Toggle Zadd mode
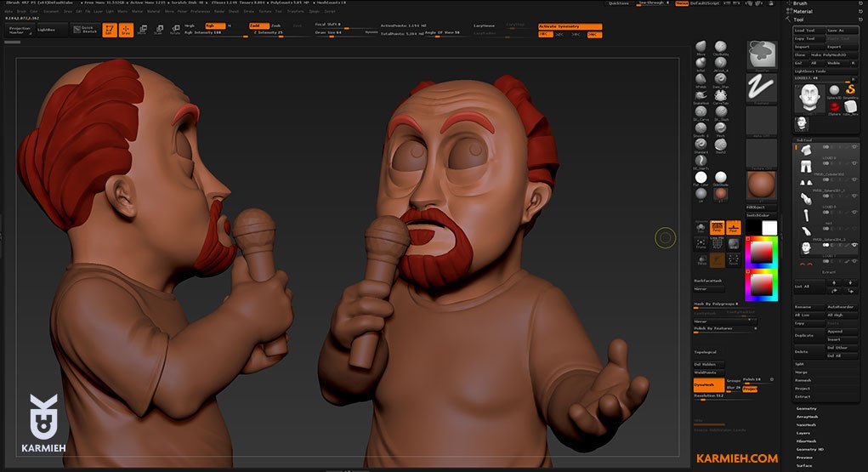 [x=258, y=26]
